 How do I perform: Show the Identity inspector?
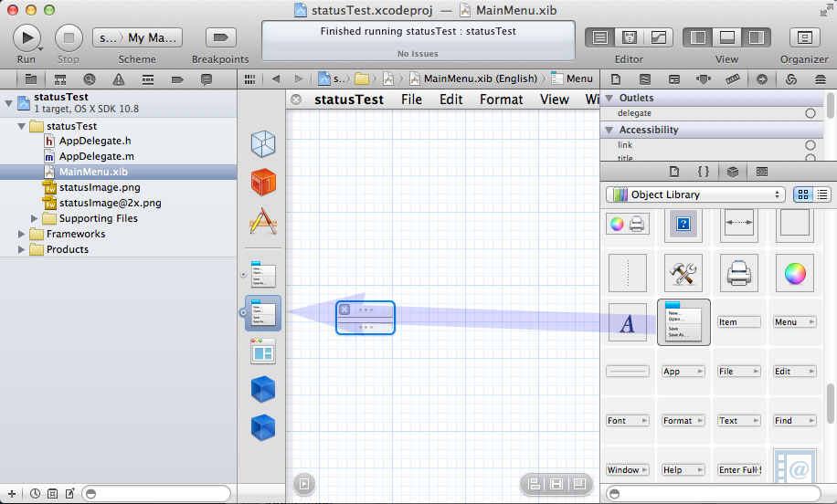click(x=674, y=79)
